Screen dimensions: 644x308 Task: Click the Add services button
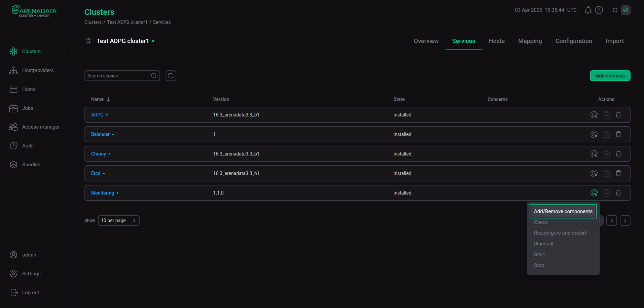(610, 76)
